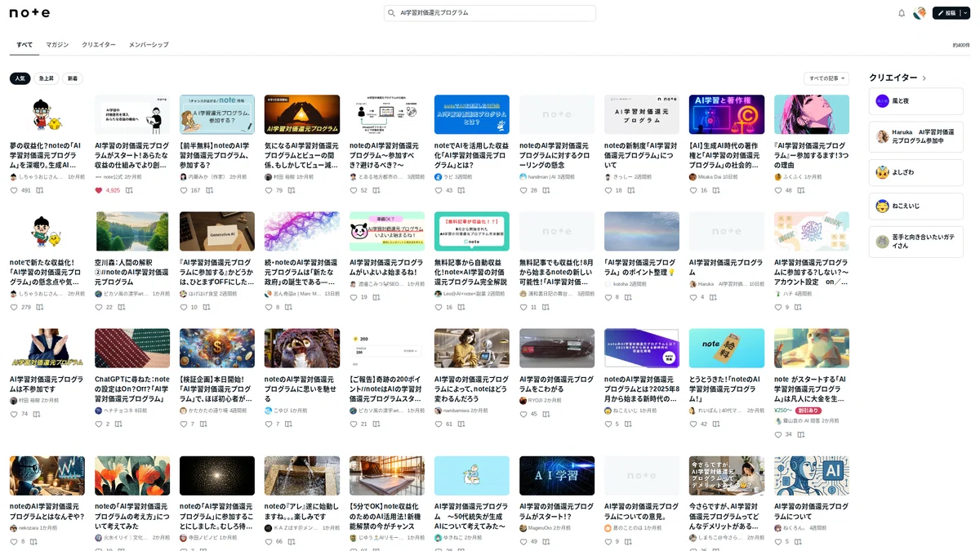Open the notifications bell

(902, 13)
